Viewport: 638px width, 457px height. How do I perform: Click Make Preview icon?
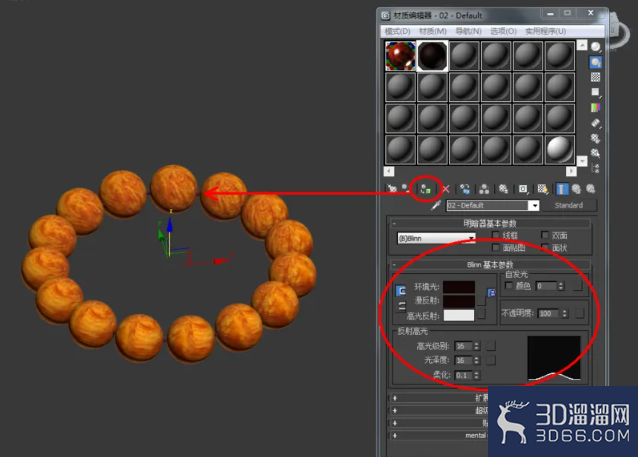click(x=596, y=123)
